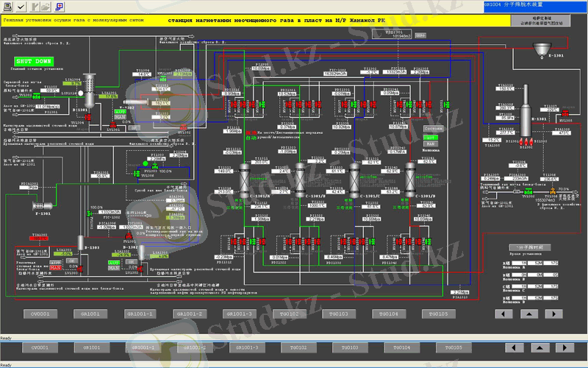Click the C-1301/A adsorber column symbol
588x368 pixels.
[x=244, y=178]
